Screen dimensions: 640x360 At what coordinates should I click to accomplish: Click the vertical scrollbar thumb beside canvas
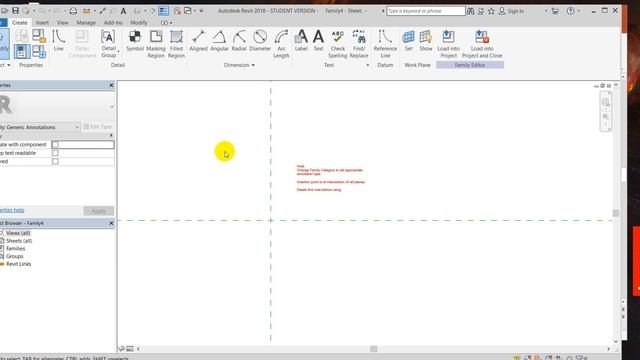616,213
